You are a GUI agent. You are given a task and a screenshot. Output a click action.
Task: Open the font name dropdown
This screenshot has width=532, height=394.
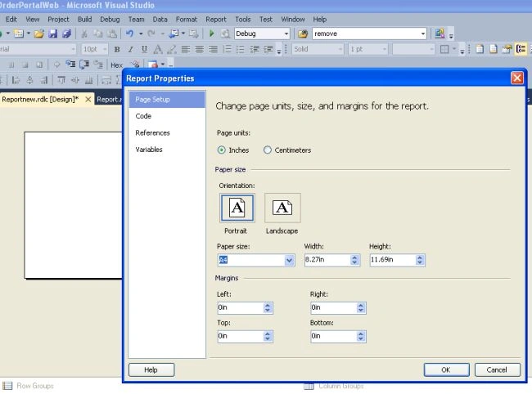pos(73,50)
